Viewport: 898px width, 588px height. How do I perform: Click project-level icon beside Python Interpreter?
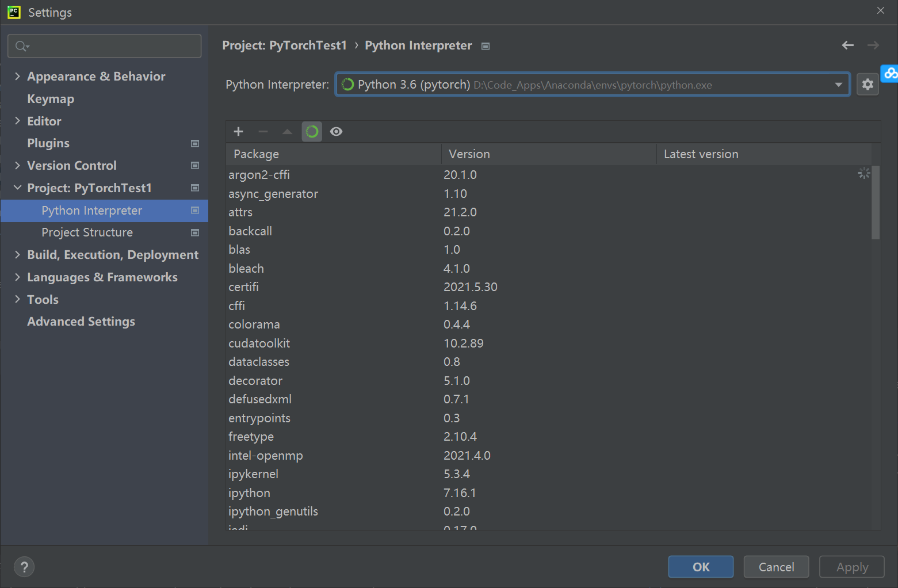[x=195, y=211]
